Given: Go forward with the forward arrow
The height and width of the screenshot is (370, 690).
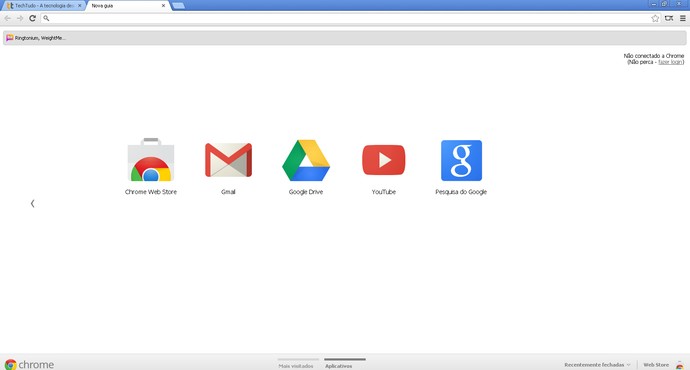Looking at the screenshot, I should [x=20, y=18].
